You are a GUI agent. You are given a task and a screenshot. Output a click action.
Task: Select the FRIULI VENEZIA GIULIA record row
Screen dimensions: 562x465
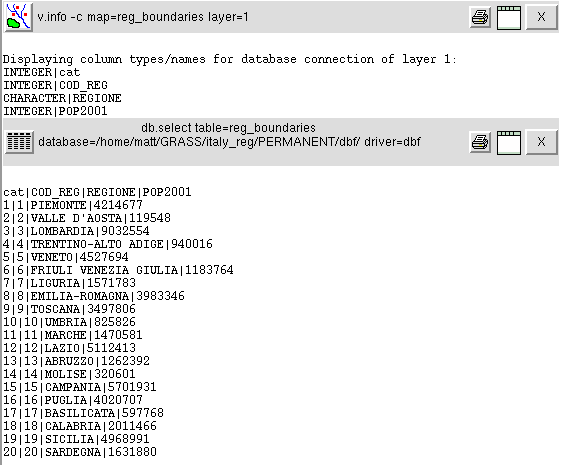(x=118, y=270)
